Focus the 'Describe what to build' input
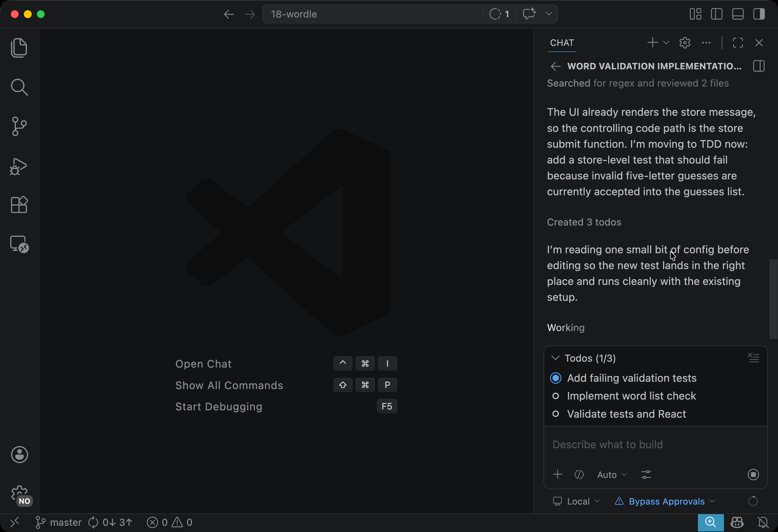This screenshot has height=532, width=778. point(655,445)
